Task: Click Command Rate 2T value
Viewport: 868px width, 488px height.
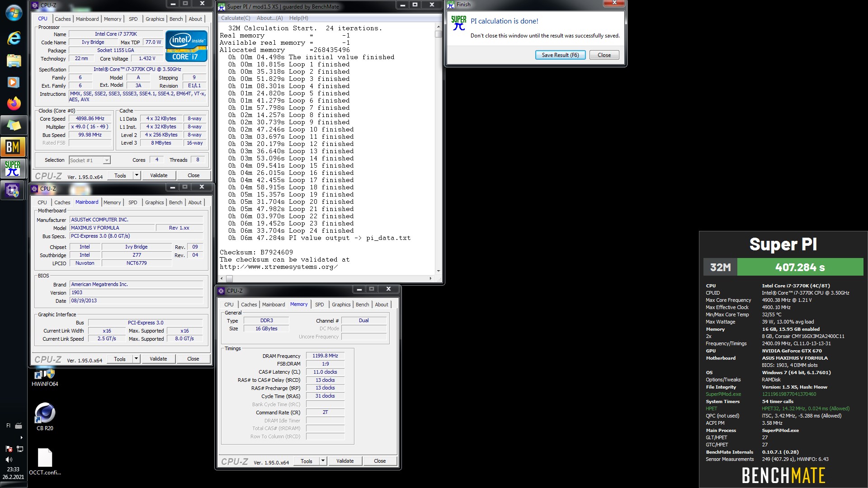Action: 325,412
